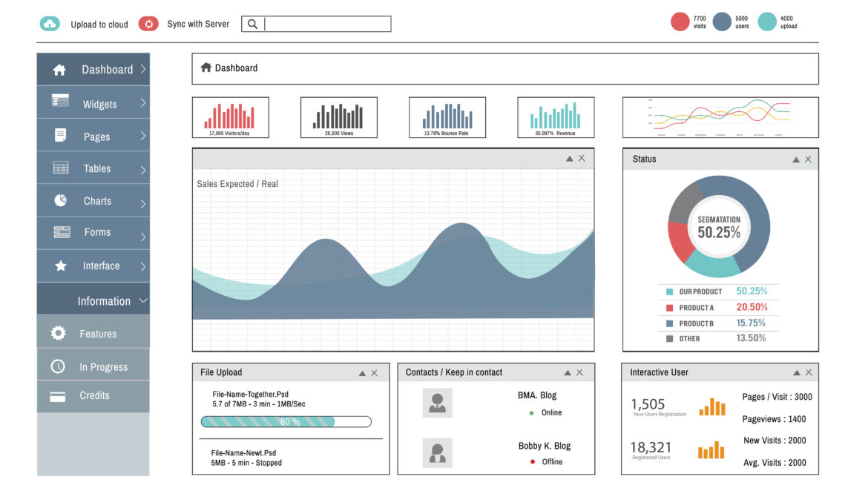
Task: Toggle Bobby K. Blog's offline status indicator
Action: [532, 460]
